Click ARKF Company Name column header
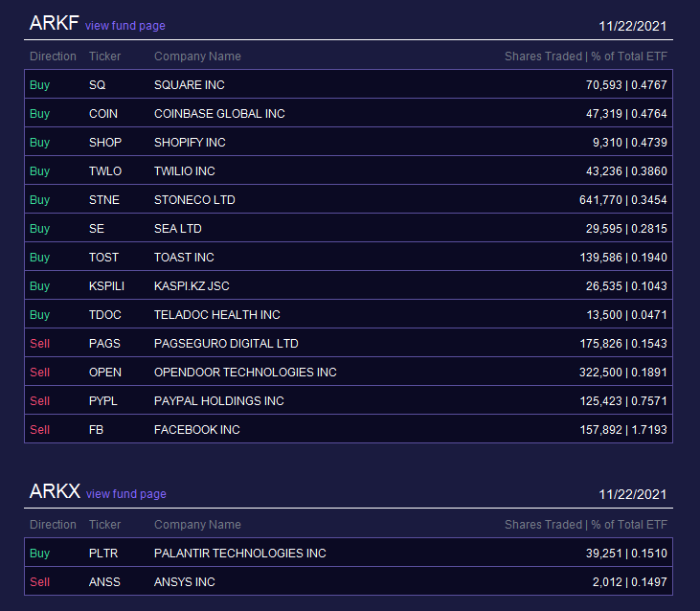The image size is (700, 611). [197, 57]
